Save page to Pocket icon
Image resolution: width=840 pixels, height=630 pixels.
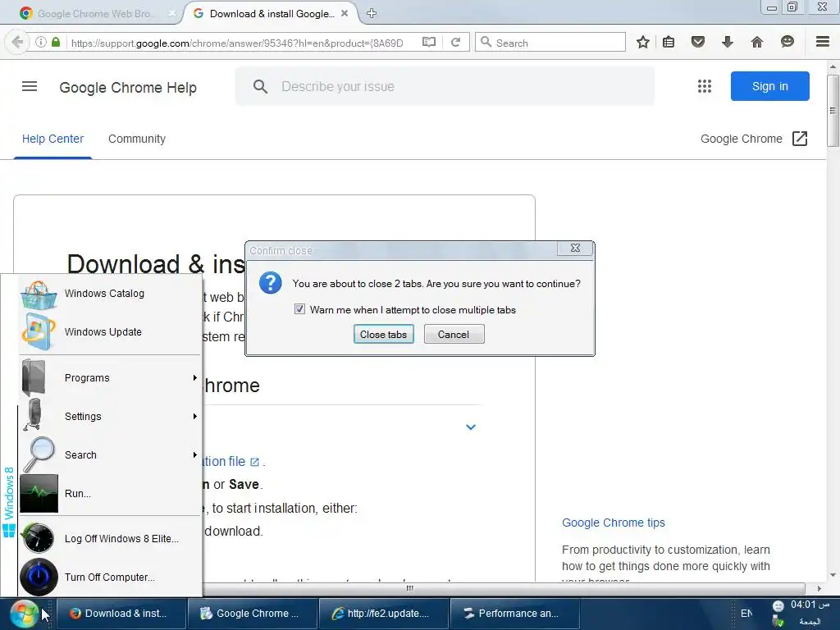tap(697, 42)
